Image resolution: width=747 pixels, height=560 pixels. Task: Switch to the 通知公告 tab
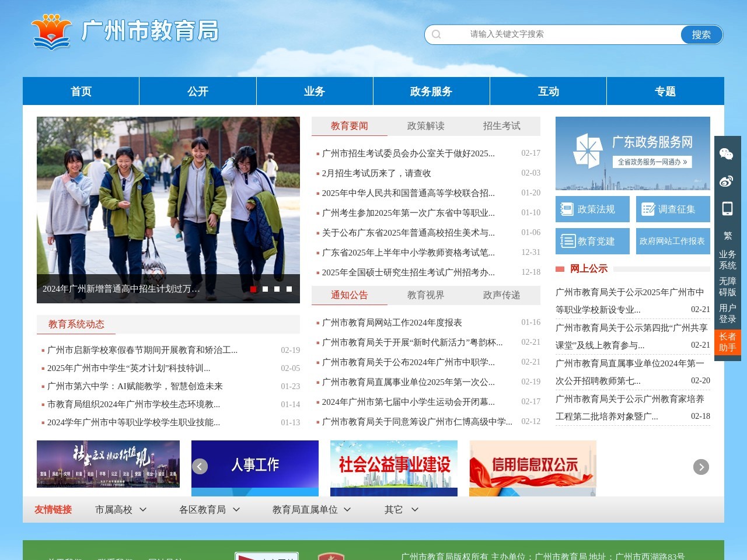(x=350, y=295)
